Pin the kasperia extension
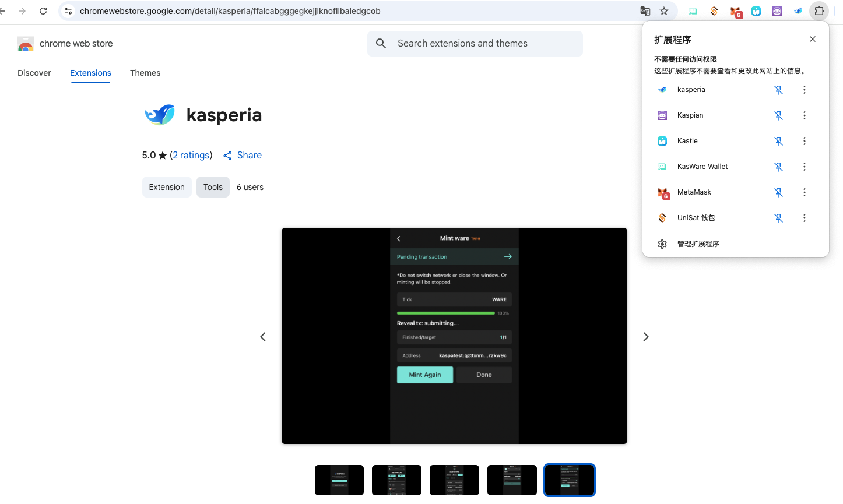This screenshot has width=843, height=504. point(778,90)
